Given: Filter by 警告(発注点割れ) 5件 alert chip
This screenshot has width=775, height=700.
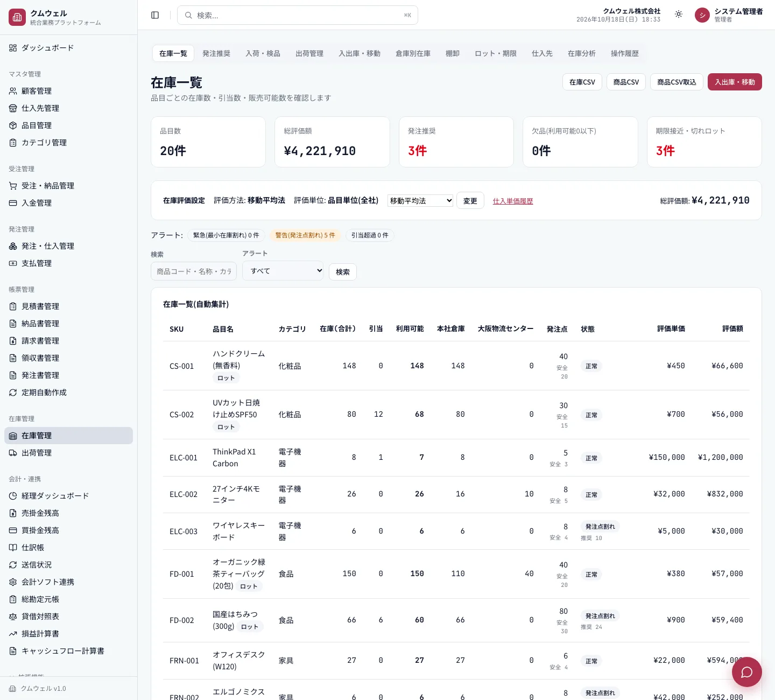Looking at the screenshot, I should [x=305, y=235].
